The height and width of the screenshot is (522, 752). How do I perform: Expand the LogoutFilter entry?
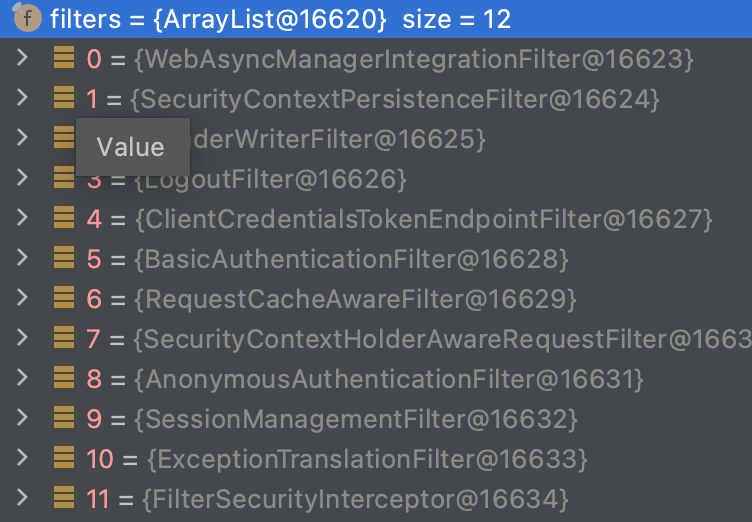(x=23, y=178)
